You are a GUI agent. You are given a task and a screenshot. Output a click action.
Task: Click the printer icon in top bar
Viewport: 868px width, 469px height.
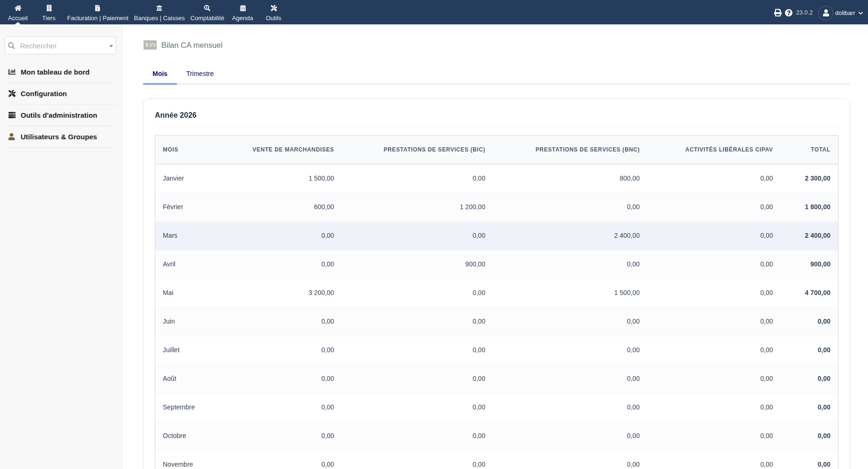778,13
